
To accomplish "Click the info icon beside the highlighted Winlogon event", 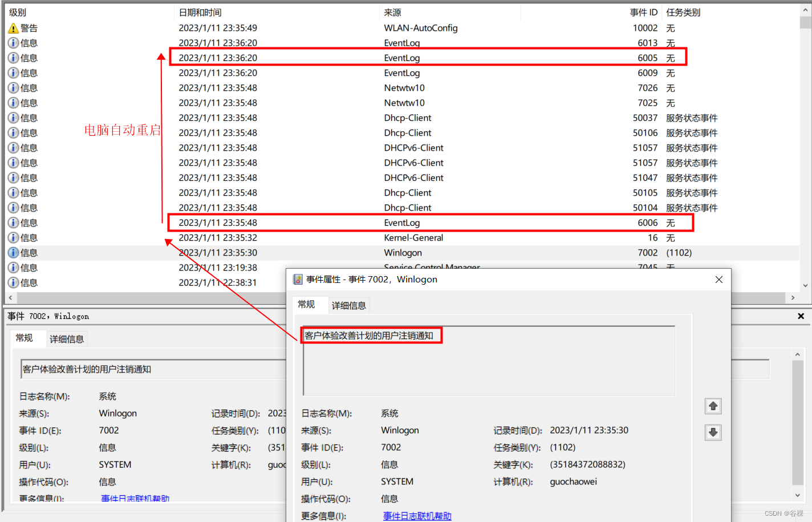I will click(13, 252).
